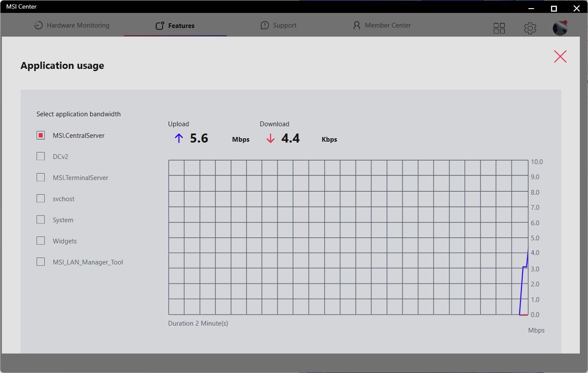The width and height of the screenshot is (588, 373).
Task: Click the download value 4.4
Action: tap(290, 138)
